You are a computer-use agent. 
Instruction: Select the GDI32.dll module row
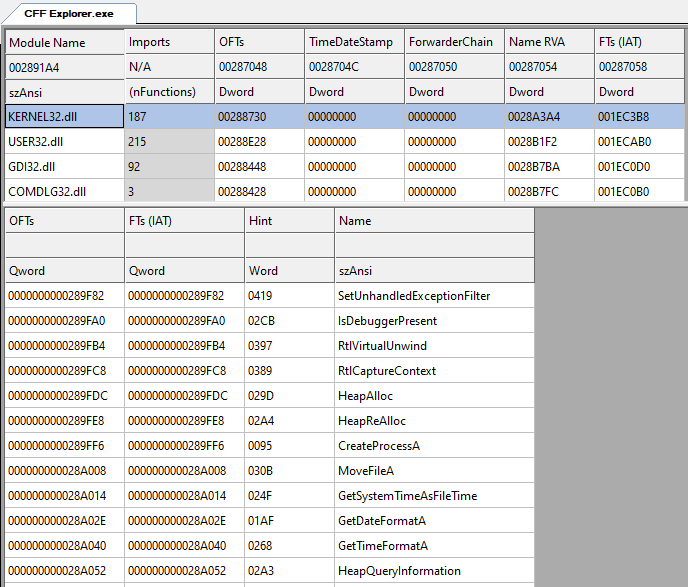(x=344, y=166)
